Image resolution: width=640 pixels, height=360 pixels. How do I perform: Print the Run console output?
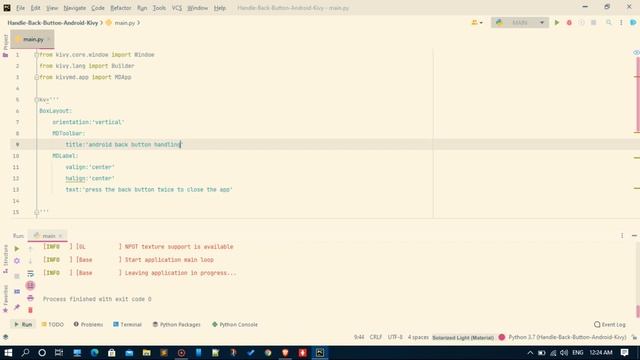tap(31, 298)
